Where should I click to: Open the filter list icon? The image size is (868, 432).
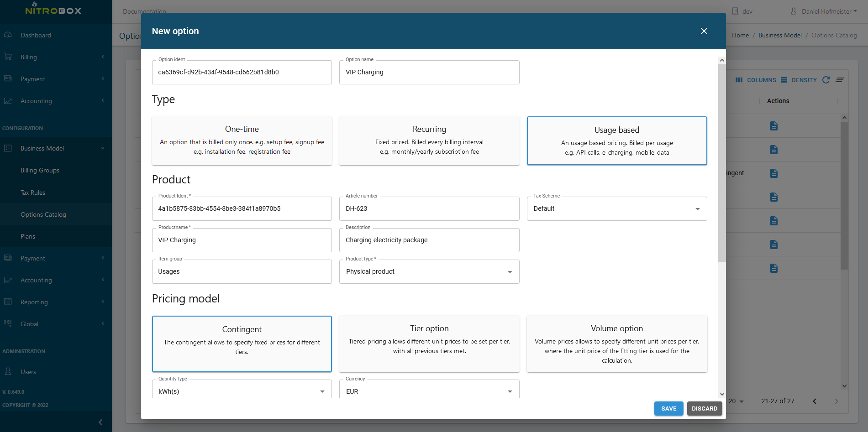840,80
